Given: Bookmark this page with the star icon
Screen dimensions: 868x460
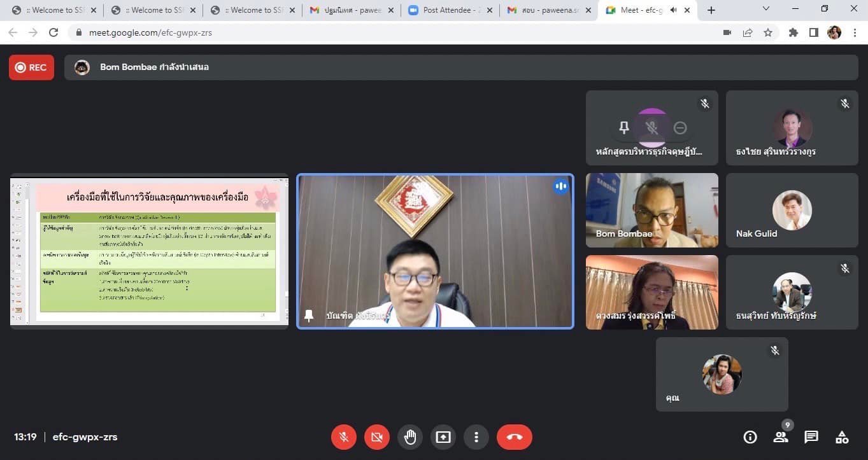Looking at the screenshot, I should click(x=768, y=32).
